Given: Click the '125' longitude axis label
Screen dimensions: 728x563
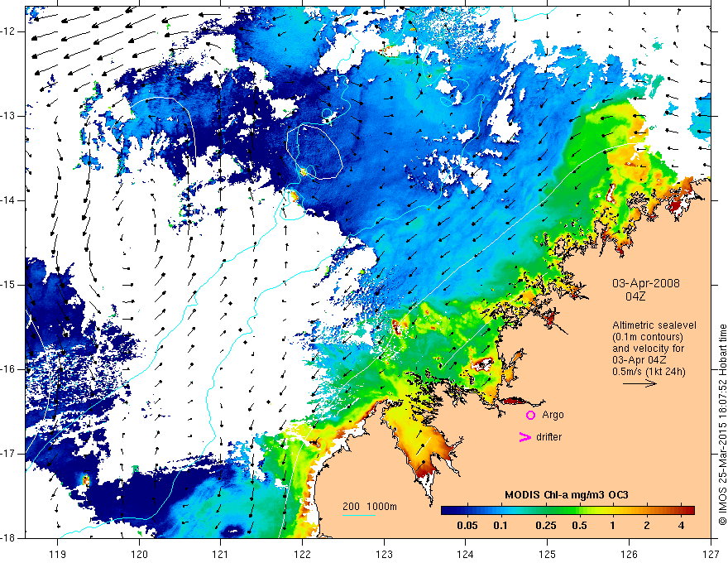Looking at the screenshot, I should 548,554.
